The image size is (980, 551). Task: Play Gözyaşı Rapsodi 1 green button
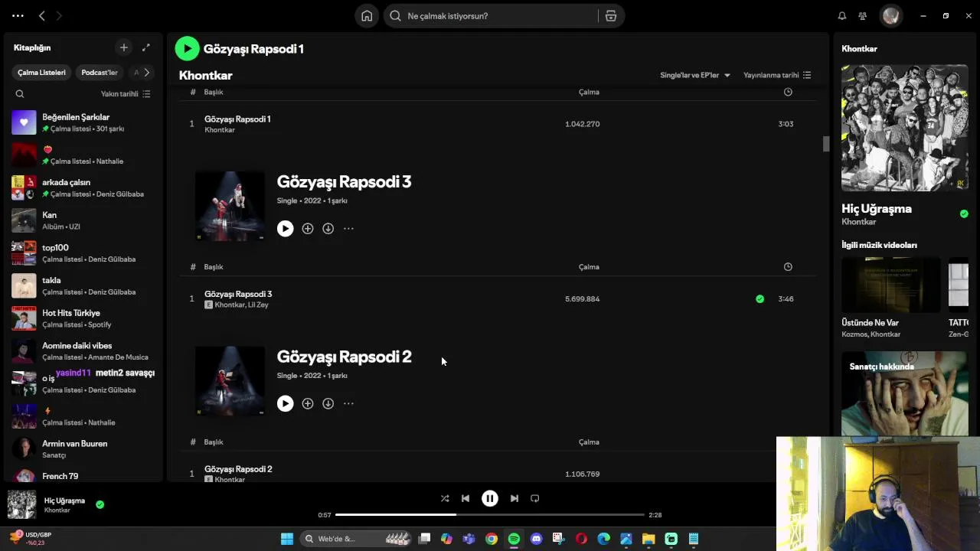tap(188, 48)
